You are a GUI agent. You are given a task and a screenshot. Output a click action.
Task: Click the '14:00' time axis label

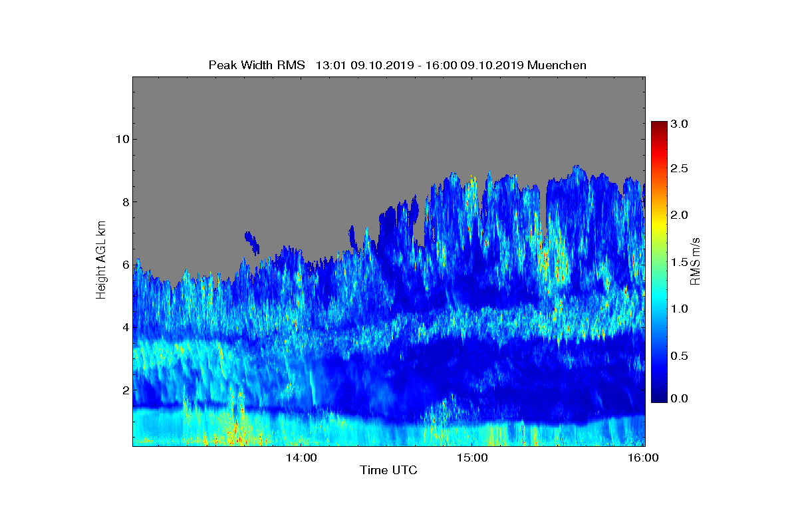pos(301,458)
